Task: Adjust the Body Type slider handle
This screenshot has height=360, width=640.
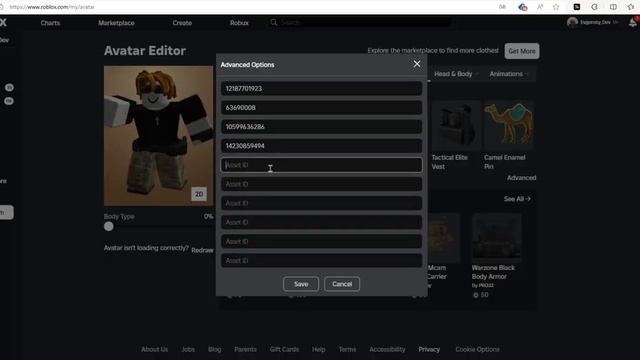Action: [x=109, y=227]
